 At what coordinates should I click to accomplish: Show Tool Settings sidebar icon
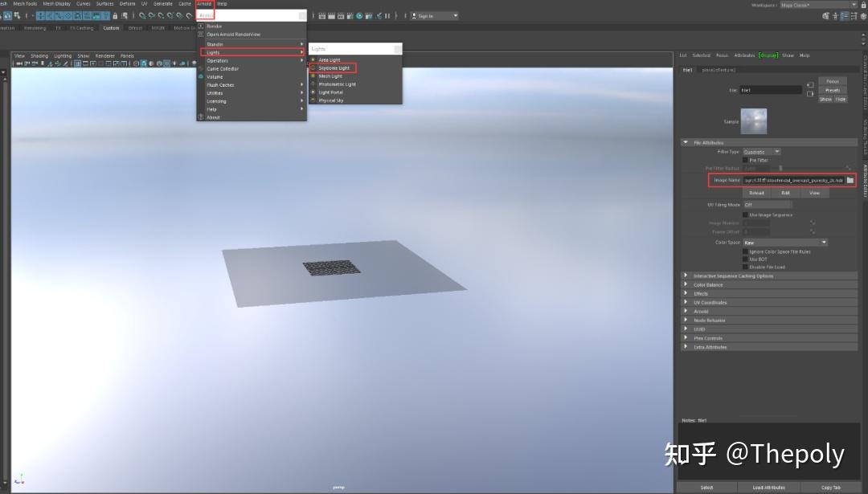[854, 16]
